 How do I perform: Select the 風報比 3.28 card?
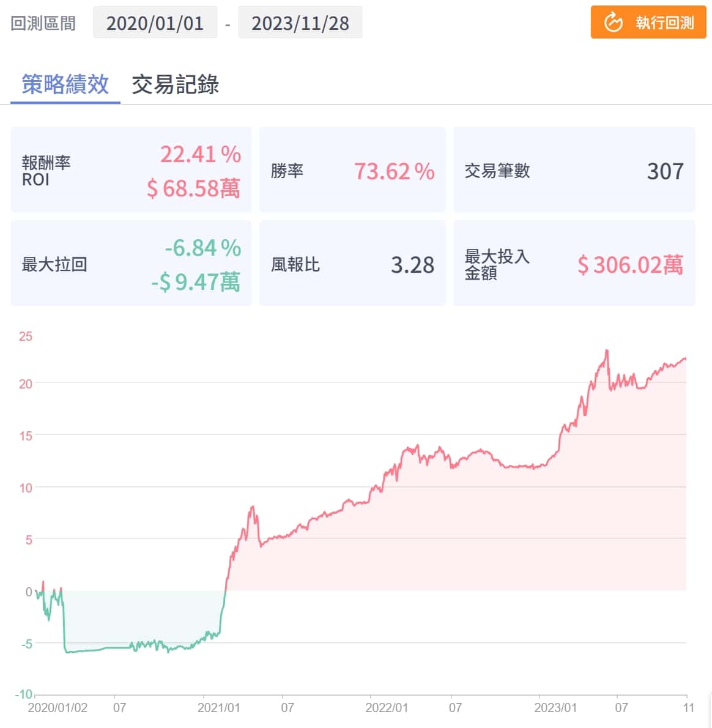tap(352, 264)
